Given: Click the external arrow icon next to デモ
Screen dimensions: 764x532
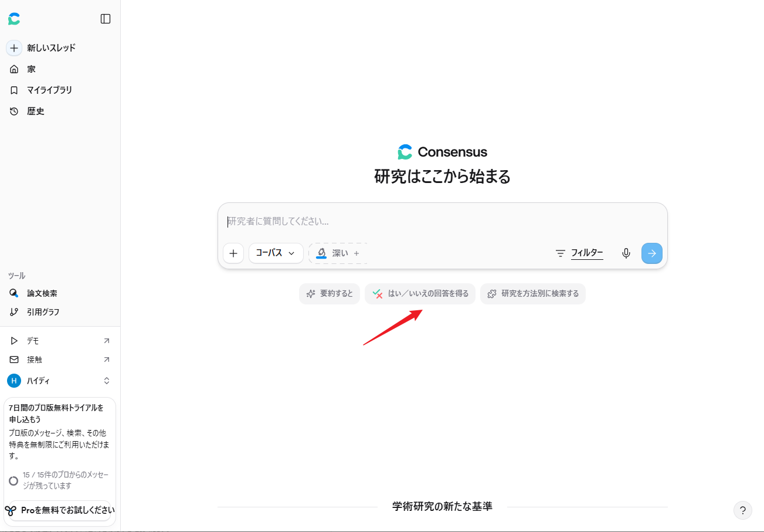Looking at the screenshot, I should point(107,341).
